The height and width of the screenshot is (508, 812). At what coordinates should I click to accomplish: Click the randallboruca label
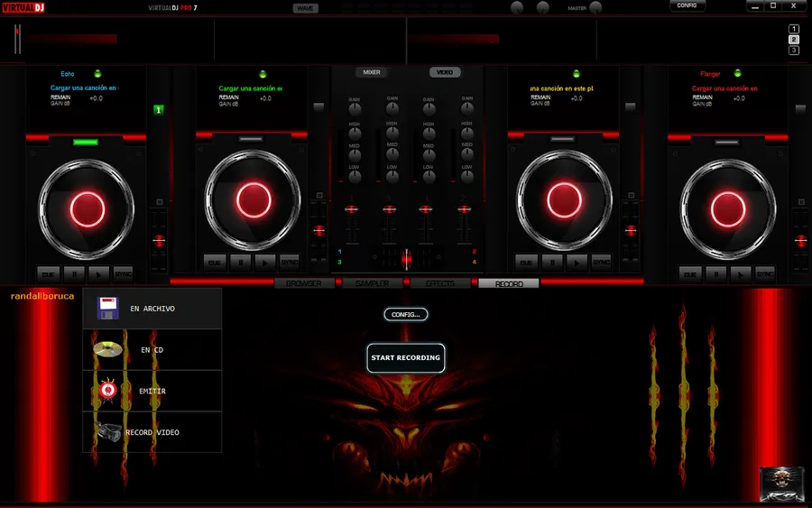coord(42,296)
